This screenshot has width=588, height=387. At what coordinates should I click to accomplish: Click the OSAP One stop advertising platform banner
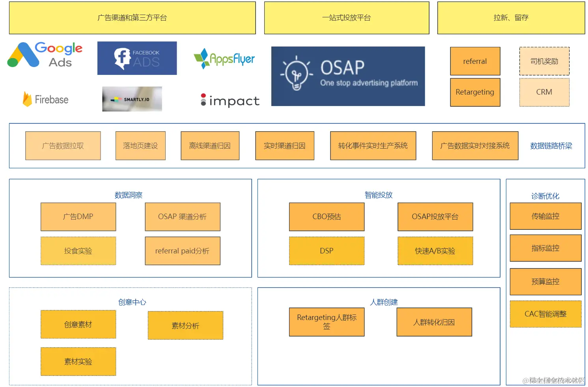[348, 76]
